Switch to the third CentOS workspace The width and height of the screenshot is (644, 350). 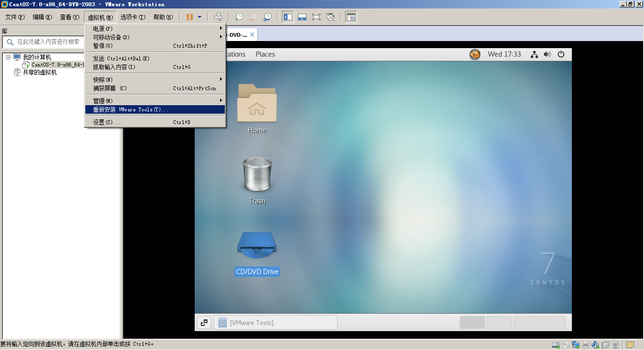[x=526, y=323]
